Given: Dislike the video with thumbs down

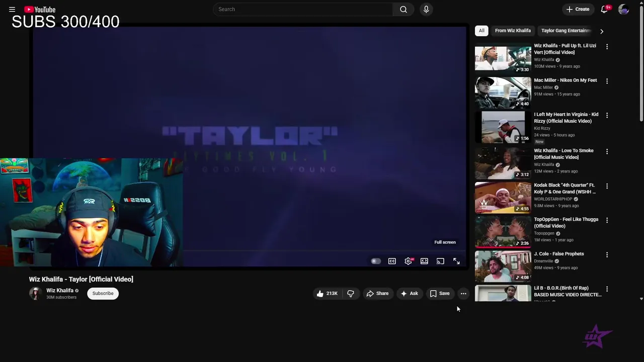Looking at the screenshot, I should click(351, 293).
